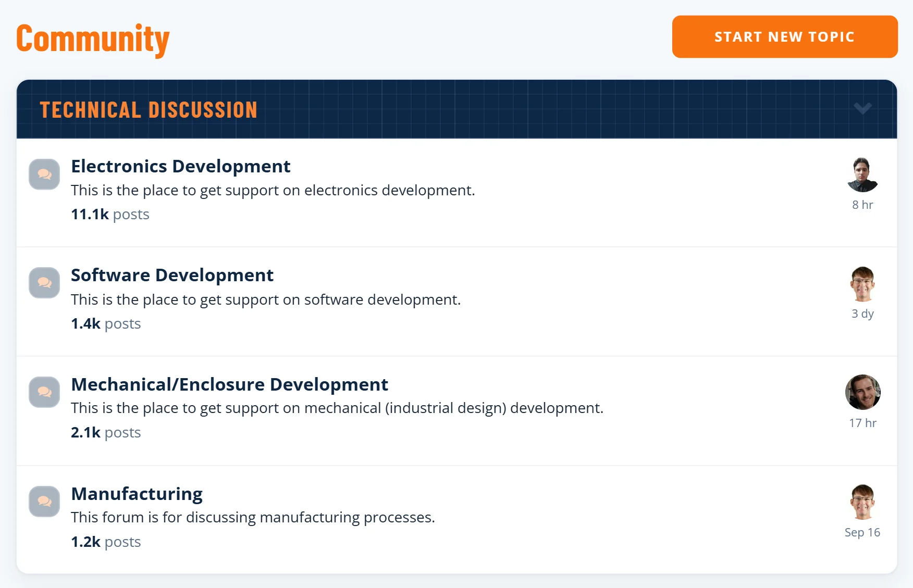Open the Software Development forum

172,275
